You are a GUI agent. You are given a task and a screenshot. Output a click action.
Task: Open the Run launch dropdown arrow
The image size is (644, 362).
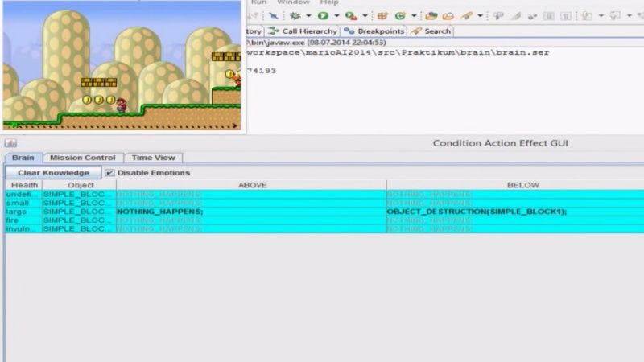point(336,16)
